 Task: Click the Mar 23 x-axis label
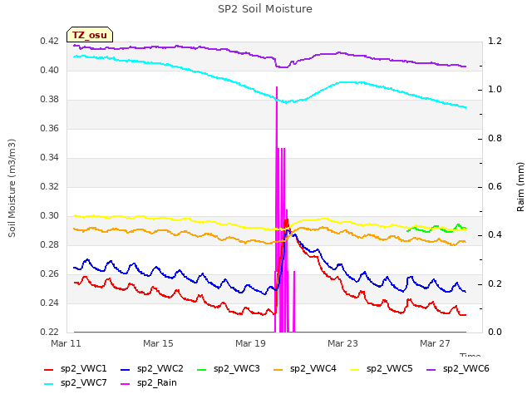click(x=342, y=343)
